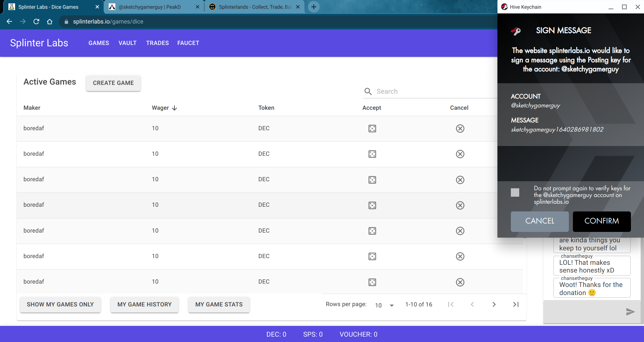Viewport: 644px width, 342px height.
Task: Go to previous page of games
Action: pos(472,304)
